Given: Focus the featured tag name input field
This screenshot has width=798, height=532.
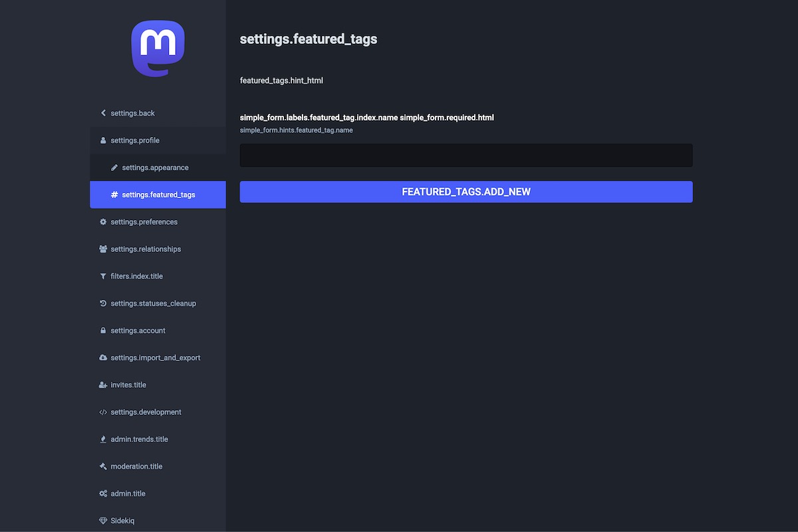Looking at the screenshot, I should [x=466, y=156].
